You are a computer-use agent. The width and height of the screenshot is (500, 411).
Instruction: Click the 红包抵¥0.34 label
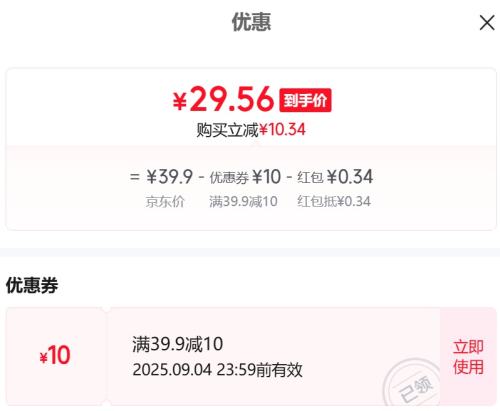334,202
